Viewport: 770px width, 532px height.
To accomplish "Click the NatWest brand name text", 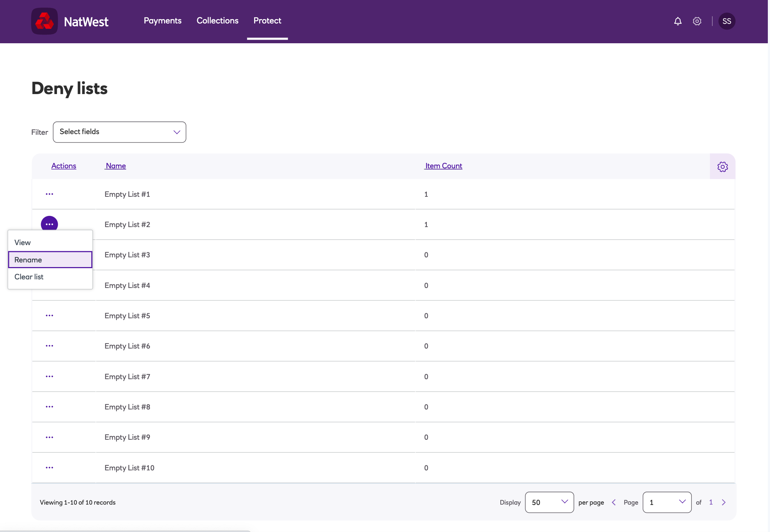I will tap(86, 22).
